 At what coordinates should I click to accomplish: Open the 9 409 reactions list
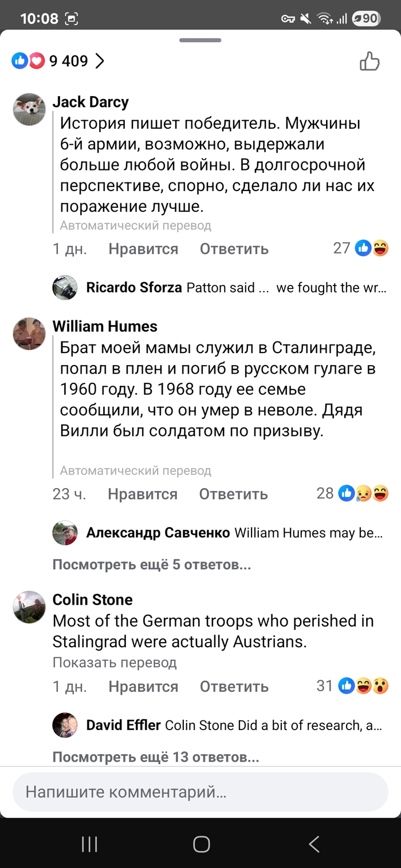pos(58,61)
